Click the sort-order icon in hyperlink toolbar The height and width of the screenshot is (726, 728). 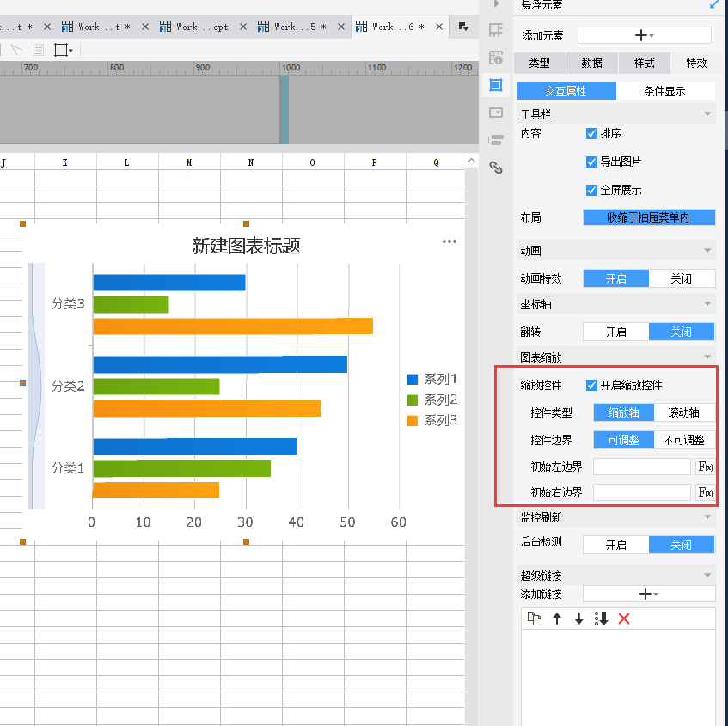[x=601, y=619]
